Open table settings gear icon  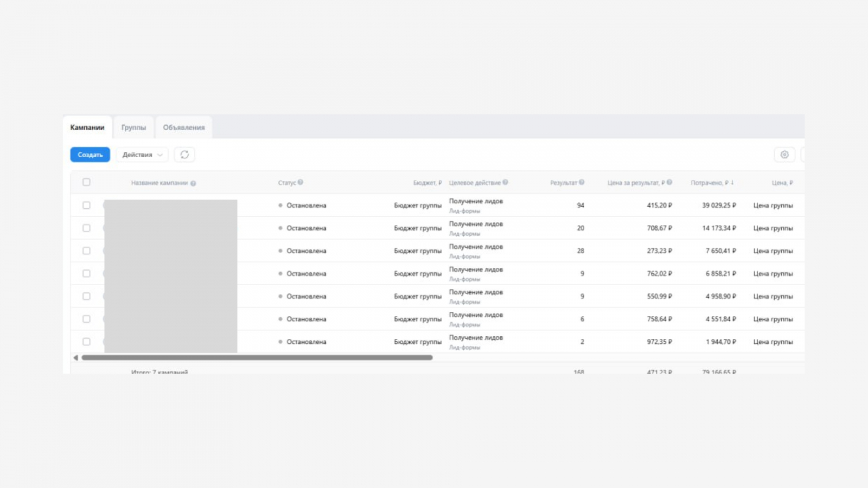point(784,155)
